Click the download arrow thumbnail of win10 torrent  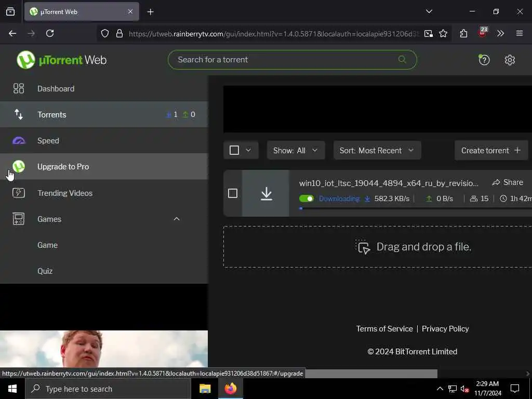click(x=267, y=193)
